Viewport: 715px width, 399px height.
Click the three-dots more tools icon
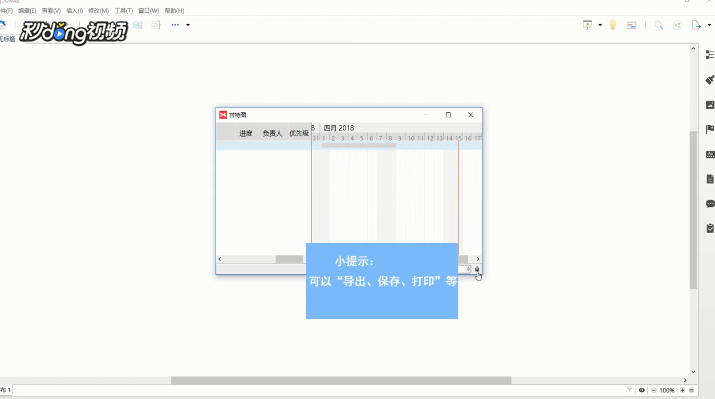(175, 25)
